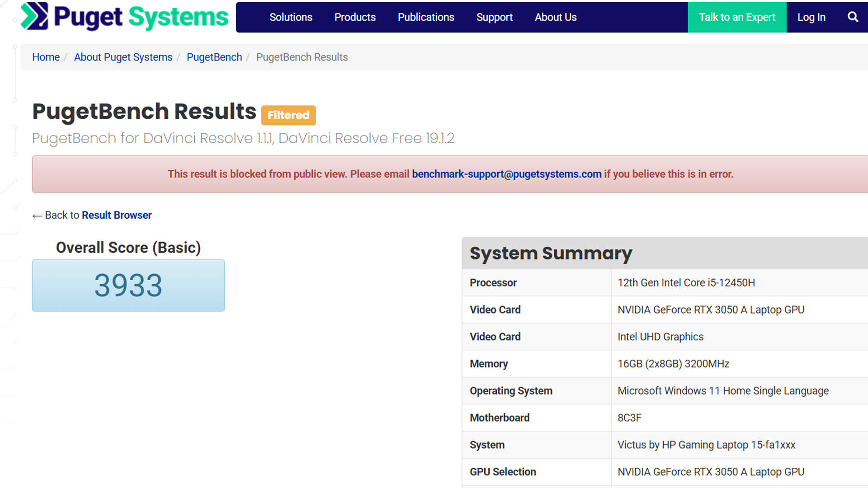Image resolution: width=868 pixels, height=488 pixels.
Task: Click the Puget Systems logo
Action: click(x=125, y=17)
